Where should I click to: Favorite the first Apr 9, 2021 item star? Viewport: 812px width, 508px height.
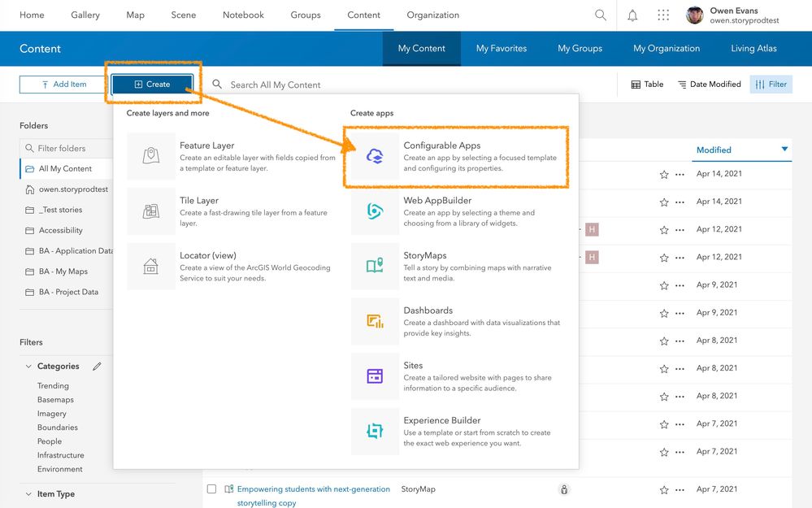(664, 285)
